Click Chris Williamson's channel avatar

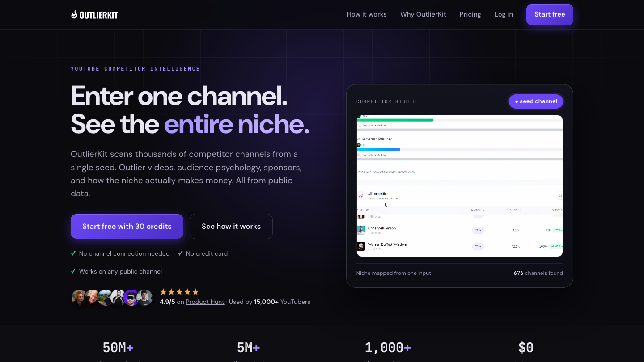(361, 230)
